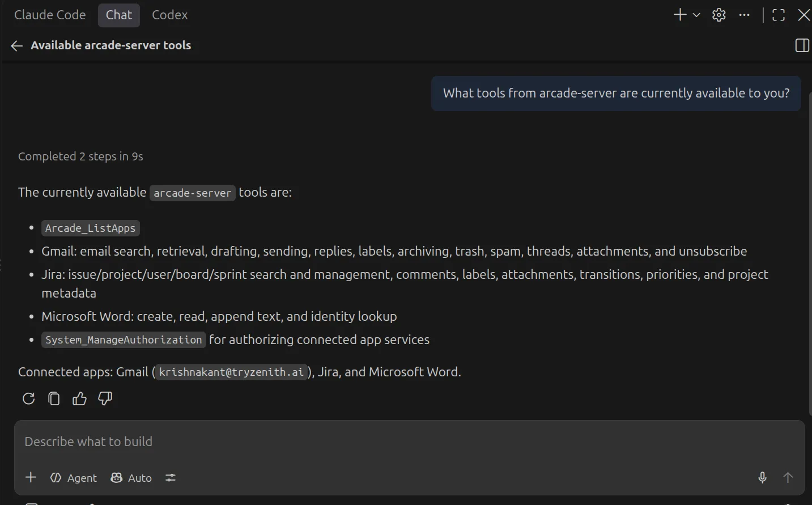
Task: Add context with the plus button
Action: click(31, 478)
